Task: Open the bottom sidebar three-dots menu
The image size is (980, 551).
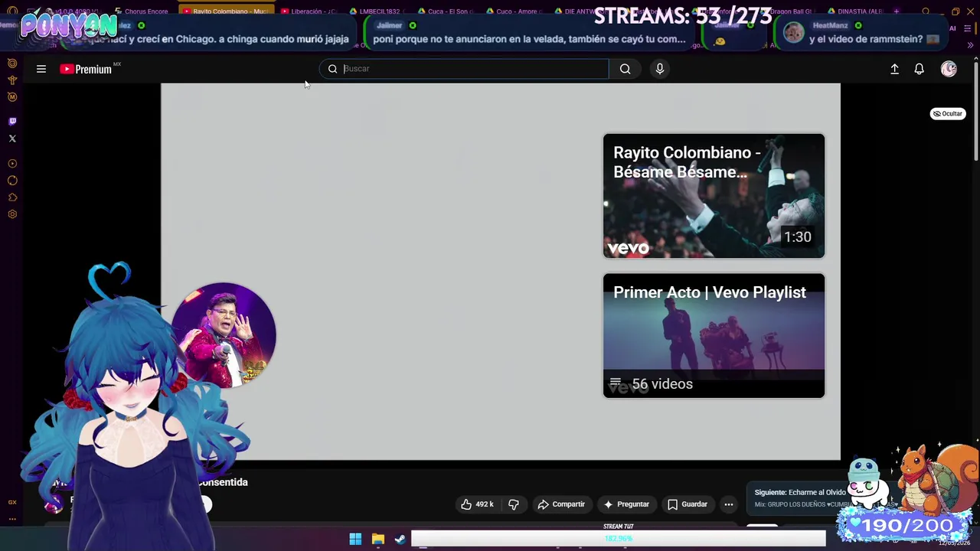Action: 12,518
